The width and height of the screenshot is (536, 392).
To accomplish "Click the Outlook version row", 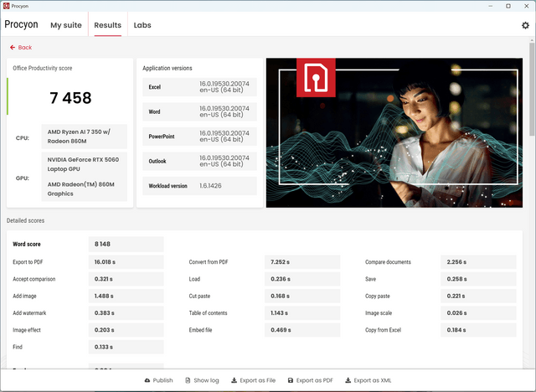I will pos(199,161).
